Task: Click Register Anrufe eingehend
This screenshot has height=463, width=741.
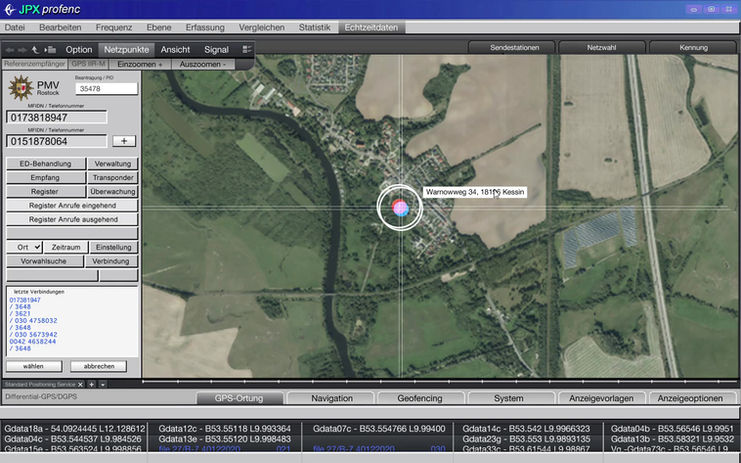Action: click(72, 206)
